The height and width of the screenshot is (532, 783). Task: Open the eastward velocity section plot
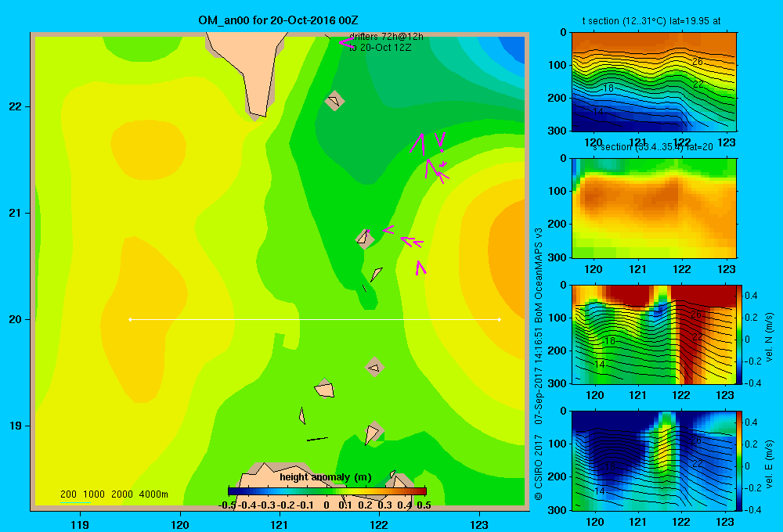(654, 461)
